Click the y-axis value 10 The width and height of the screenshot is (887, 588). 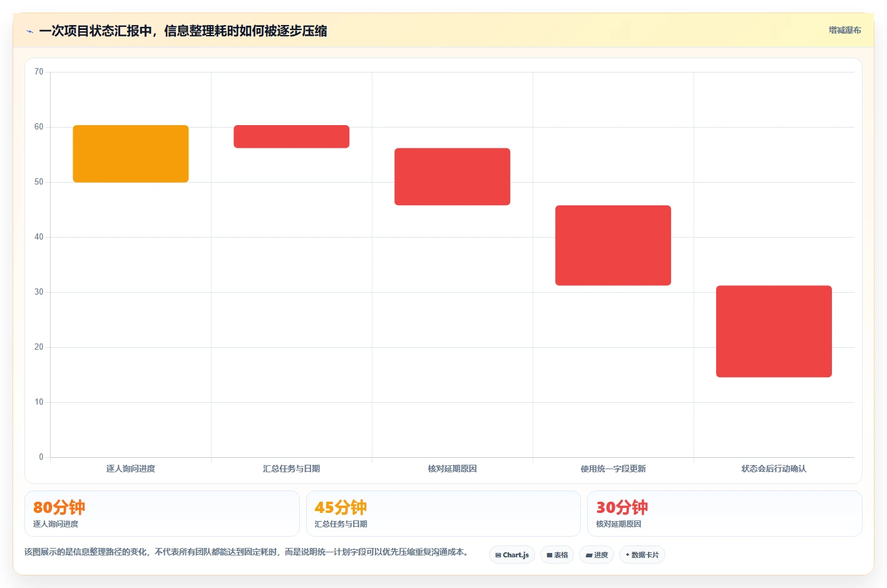pyautogui.click(x=39, y=402)
